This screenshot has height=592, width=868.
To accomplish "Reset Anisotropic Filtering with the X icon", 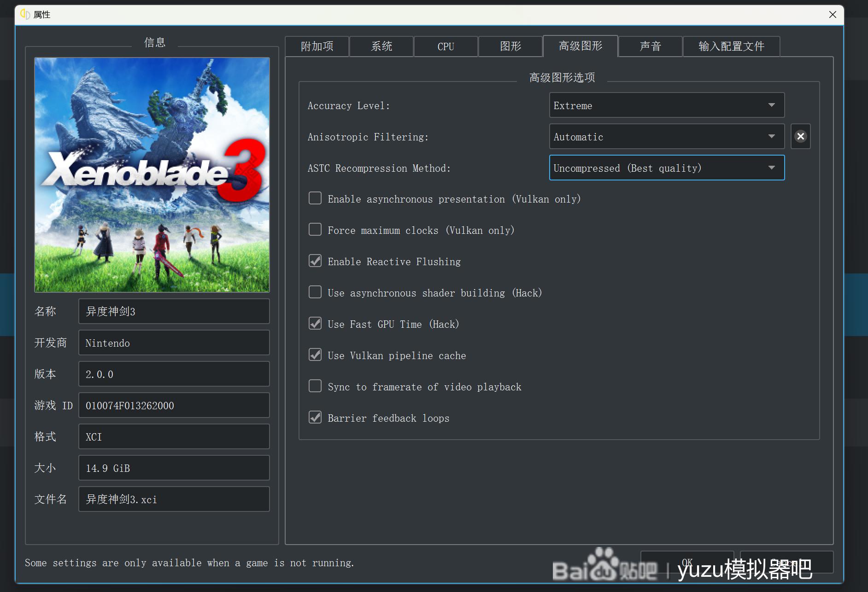I will tap(800, 137).
